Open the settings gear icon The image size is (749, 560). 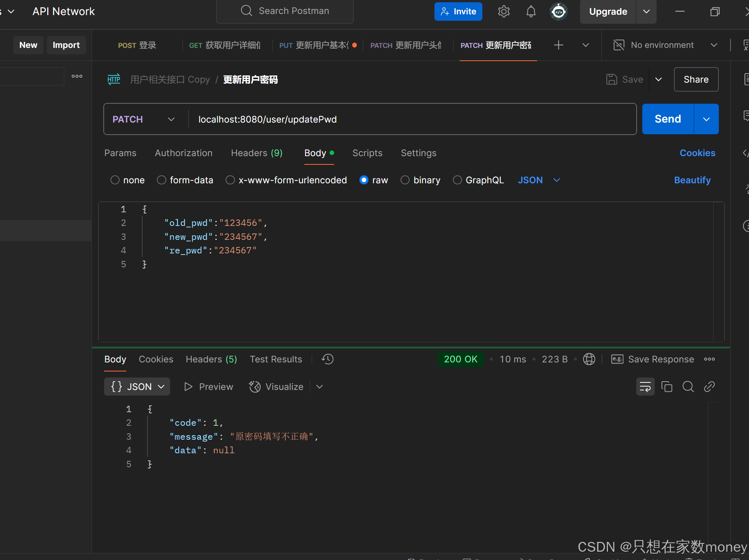[503, 12]
